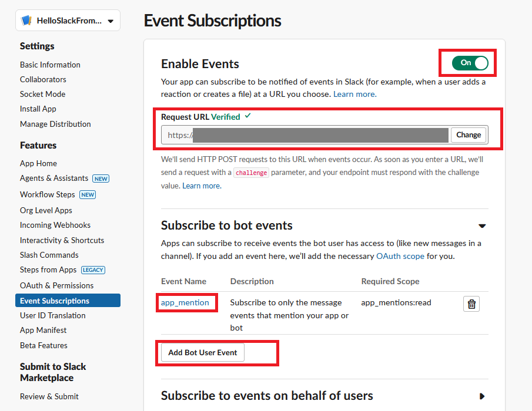Go to Collaborators page
This screenshot has width=532, height=411.
click(43, 79)
